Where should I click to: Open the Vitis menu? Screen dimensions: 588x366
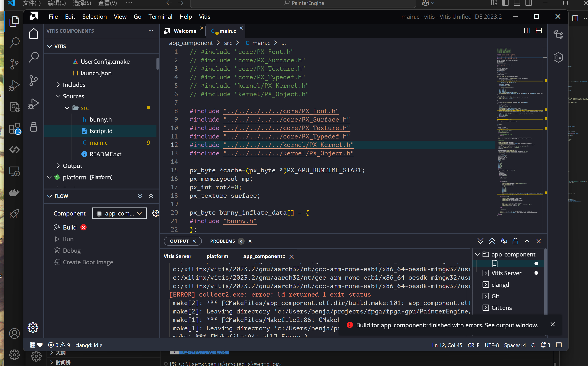pos(205,16)
